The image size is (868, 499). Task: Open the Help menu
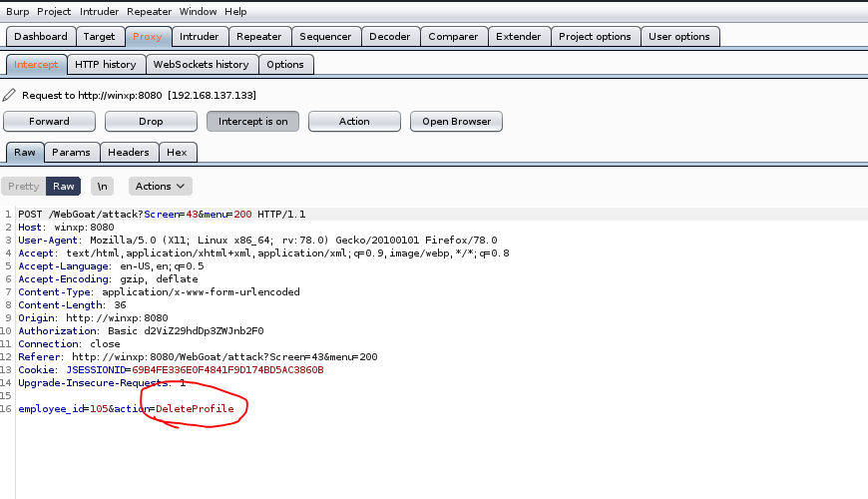(x=235, y=12)
